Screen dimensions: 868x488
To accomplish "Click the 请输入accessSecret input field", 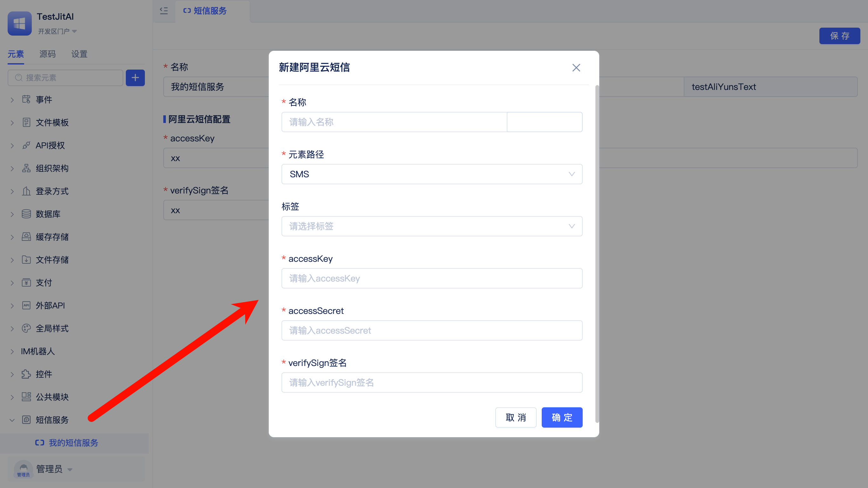I will (x=432, y=331).
